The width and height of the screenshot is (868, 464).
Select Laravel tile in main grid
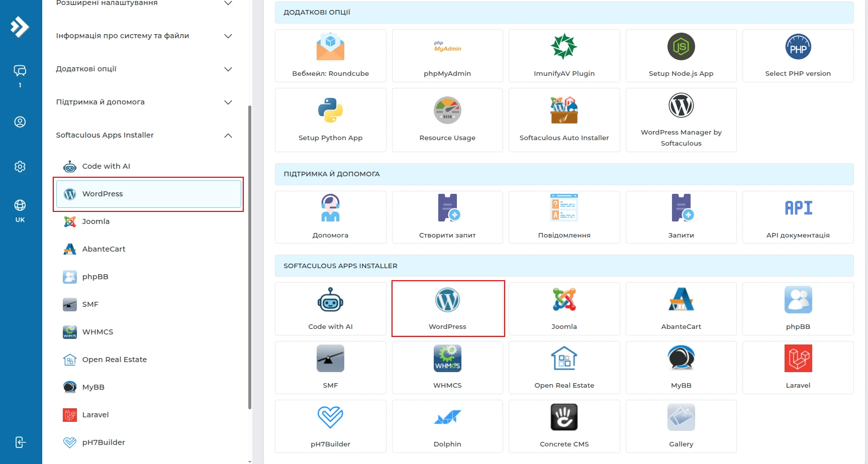click(798, 368)
